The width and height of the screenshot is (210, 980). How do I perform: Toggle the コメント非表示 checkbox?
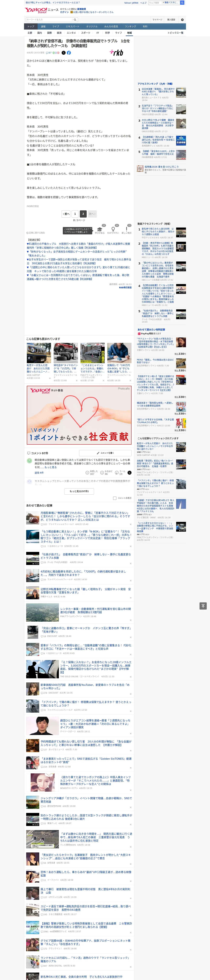click(115, 498)
